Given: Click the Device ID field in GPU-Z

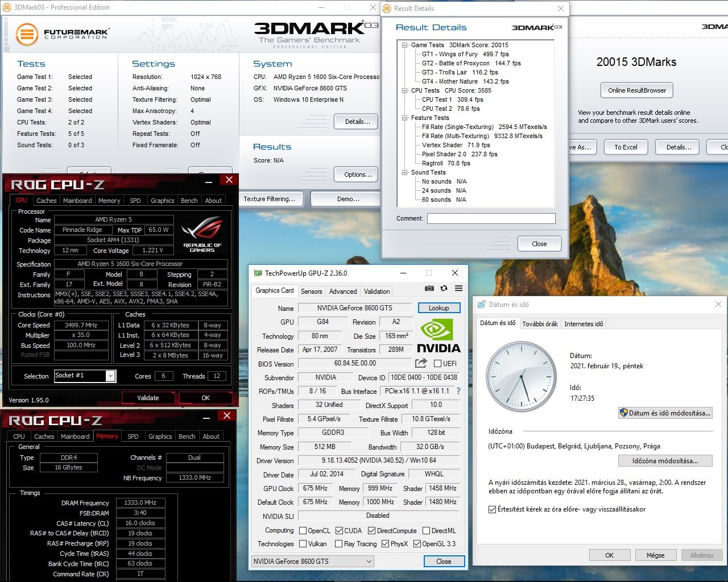Looking at the screenshot, I should [x=424, y=377].
